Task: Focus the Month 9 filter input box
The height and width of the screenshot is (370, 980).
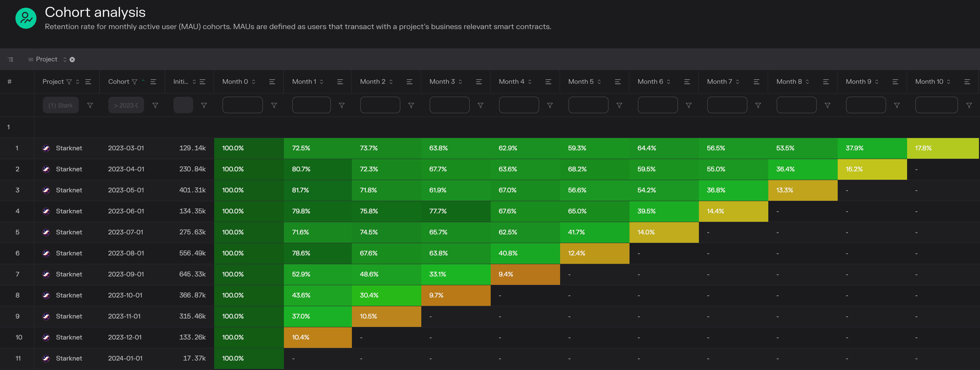Action: (x=866, y=105)
